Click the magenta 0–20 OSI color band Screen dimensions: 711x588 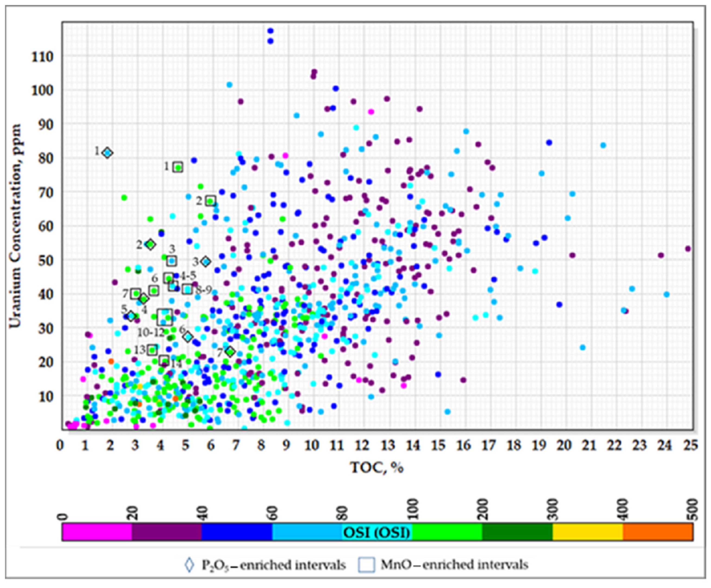[x=97, y=532]
